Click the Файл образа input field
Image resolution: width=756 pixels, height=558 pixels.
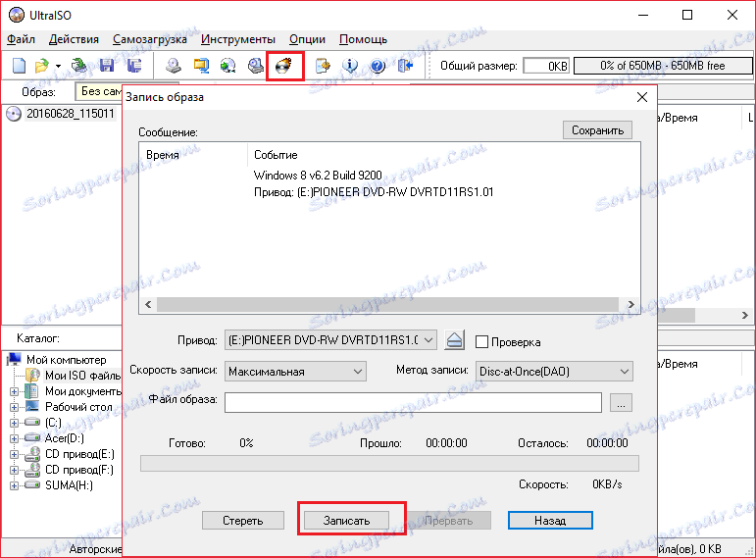click(413, 402)
